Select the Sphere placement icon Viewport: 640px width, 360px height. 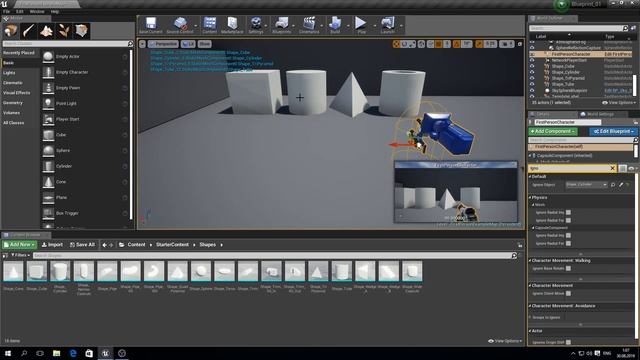tap(48, 151)
